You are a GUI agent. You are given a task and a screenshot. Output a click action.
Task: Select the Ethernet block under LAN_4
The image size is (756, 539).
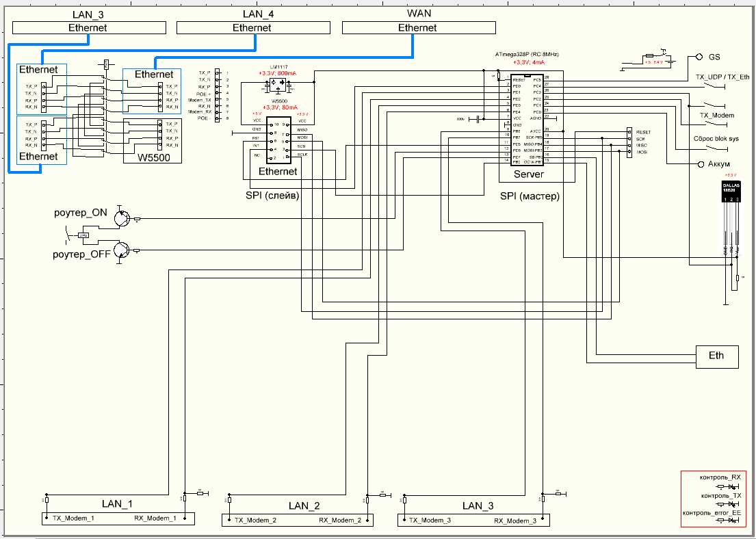251,27
